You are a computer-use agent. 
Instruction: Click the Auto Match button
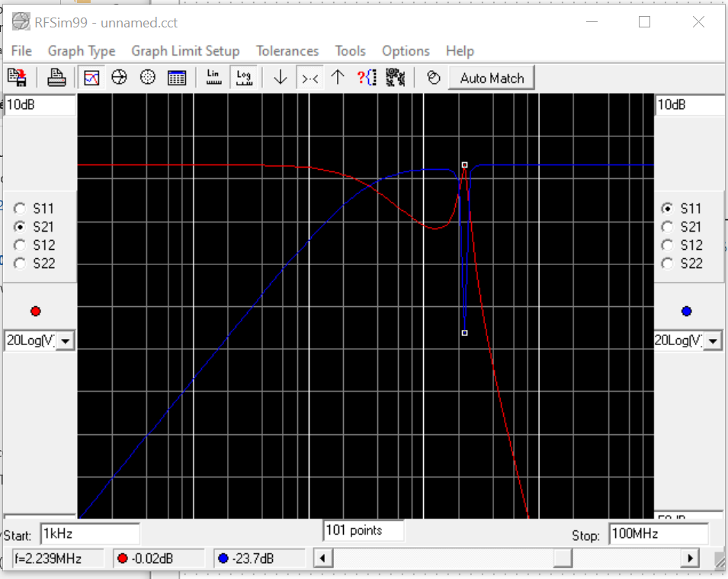pos(492,78)
